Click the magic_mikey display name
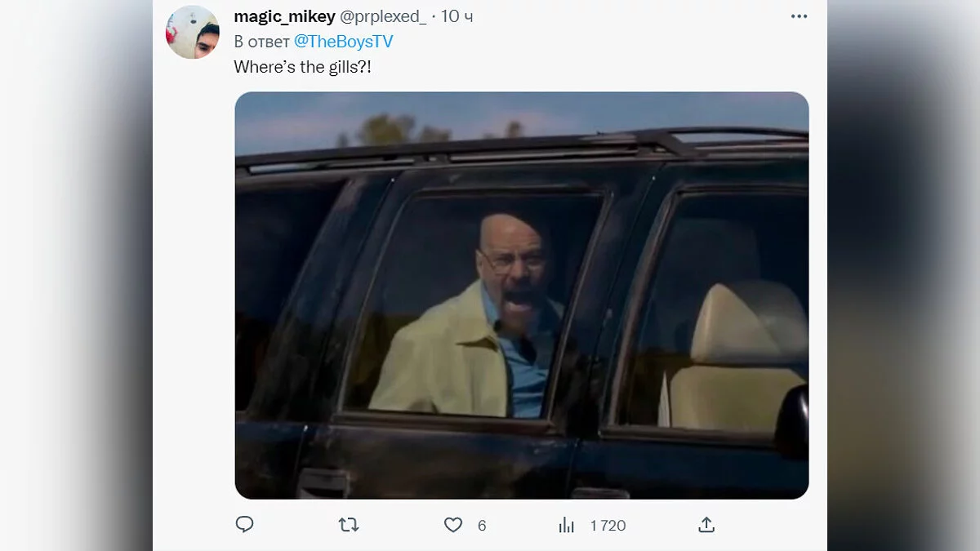Screen dimensions: 980x551 coord(284,17)
